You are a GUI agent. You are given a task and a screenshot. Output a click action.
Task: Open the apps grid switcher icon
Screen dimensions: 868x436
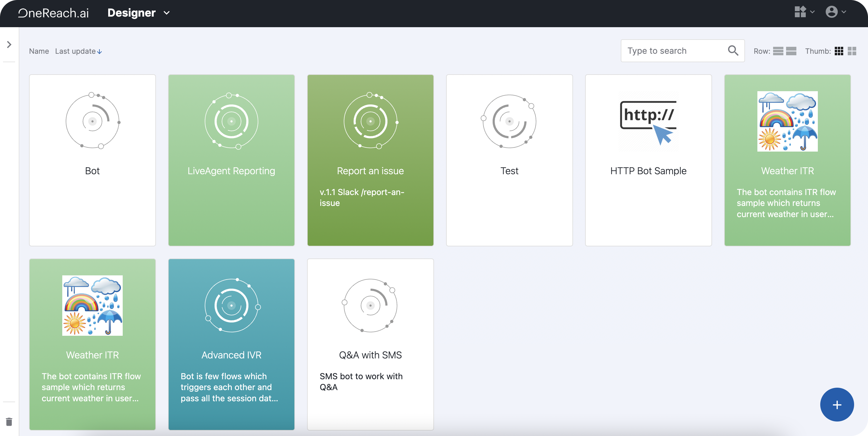pyautogui.click(x=800, y=12)
